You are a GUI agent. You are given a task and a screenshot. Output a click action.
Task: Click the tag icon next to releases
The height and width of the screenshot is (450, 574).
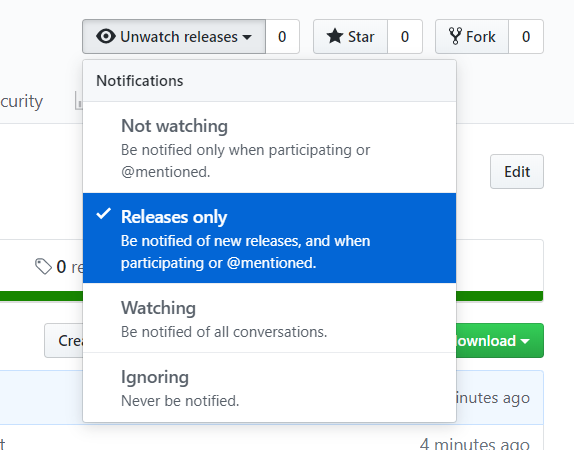[x=43, y=266]
